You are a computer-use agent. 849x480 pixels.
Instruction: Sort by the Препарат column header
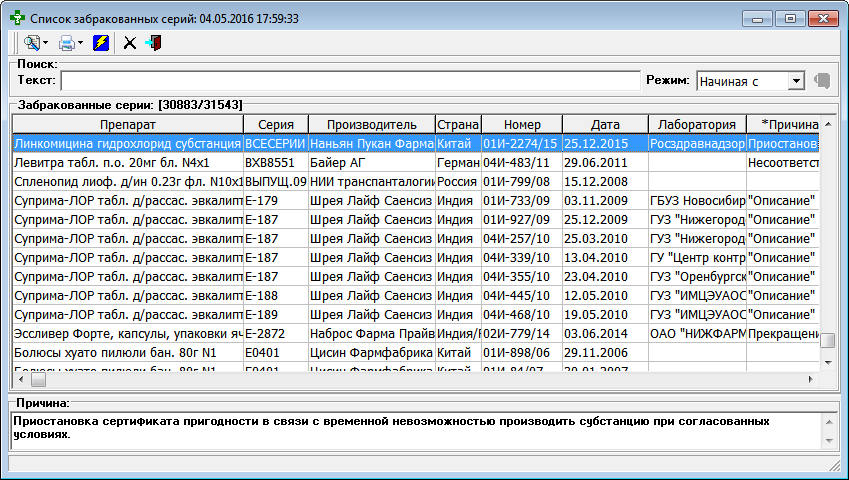coord(127,124)
